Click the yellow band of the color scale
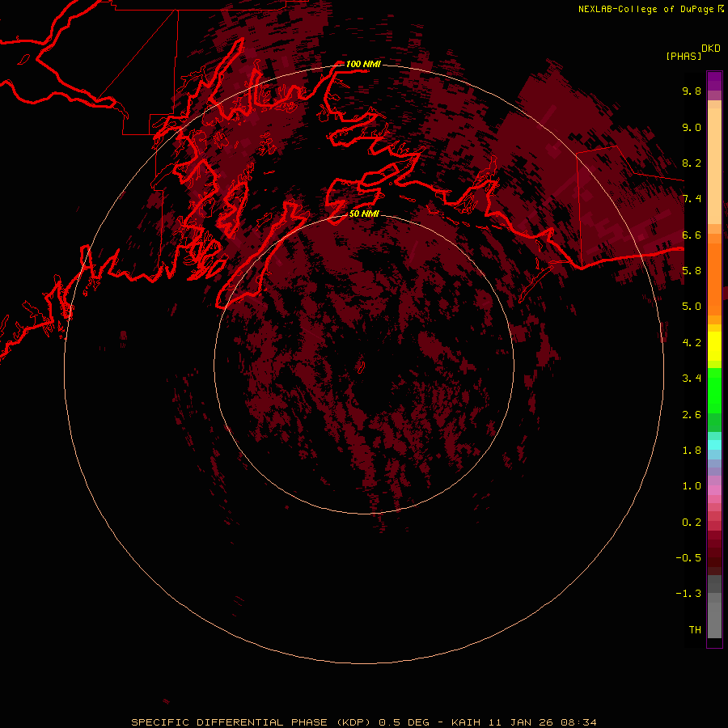 [x=714, y=346]
